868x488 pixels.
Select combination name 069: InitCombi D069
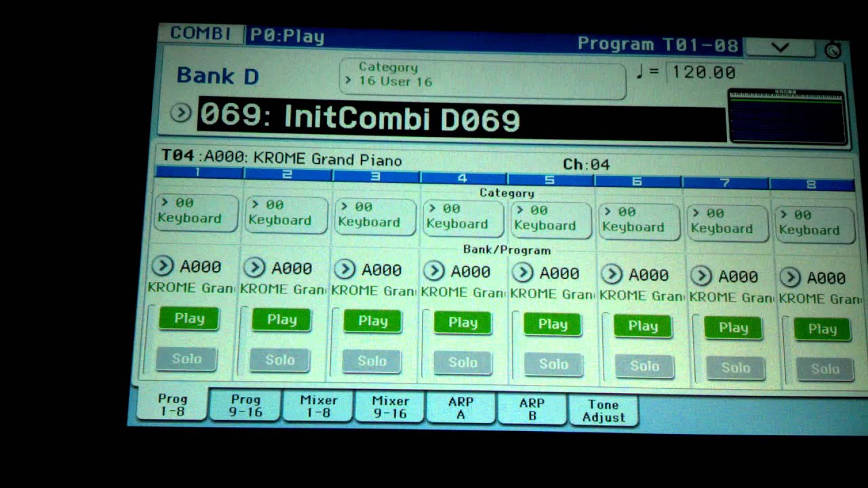[x=461, y=119]
